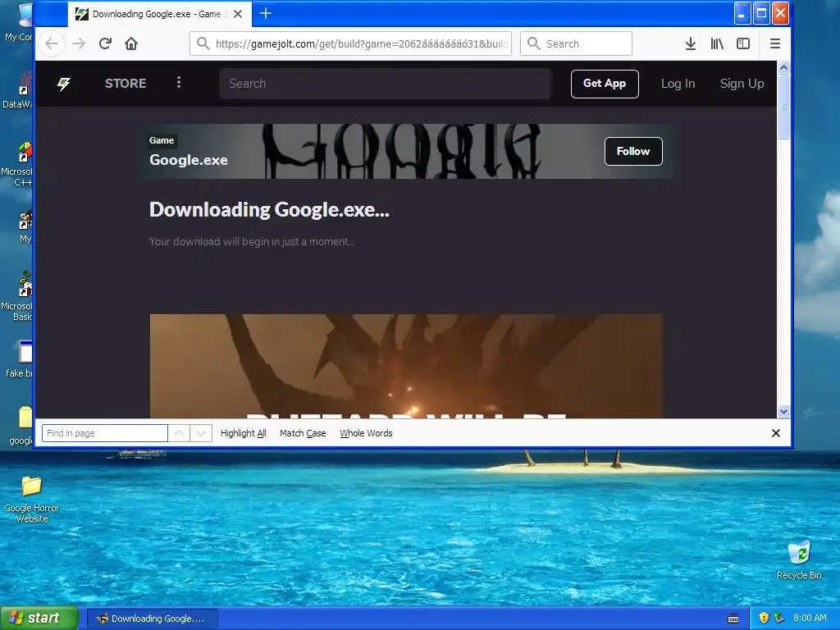The image size is (840, 630).
Task: Click the dragon advertisement image
Action: coord(406,366)
